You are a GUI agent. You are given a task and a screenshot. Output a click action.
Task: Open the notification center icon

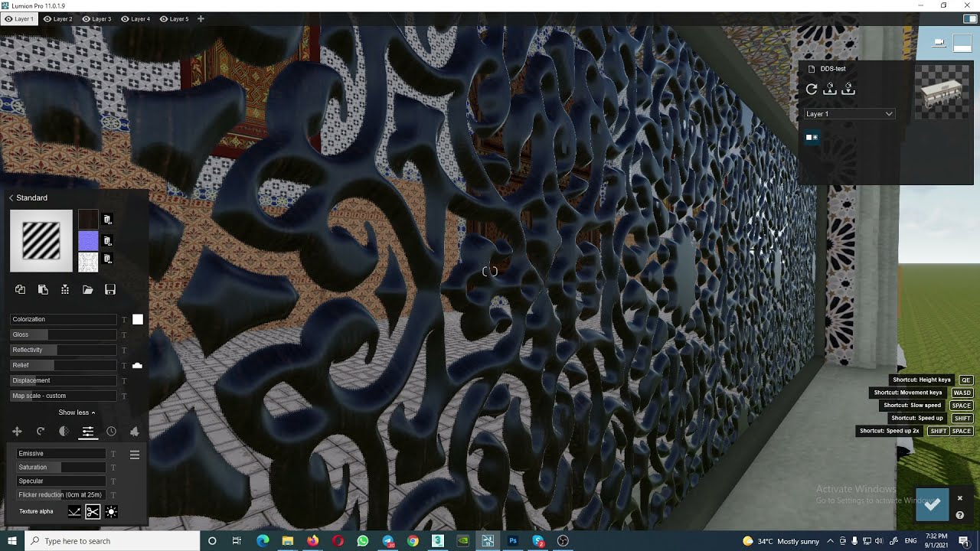coord(964,541)
